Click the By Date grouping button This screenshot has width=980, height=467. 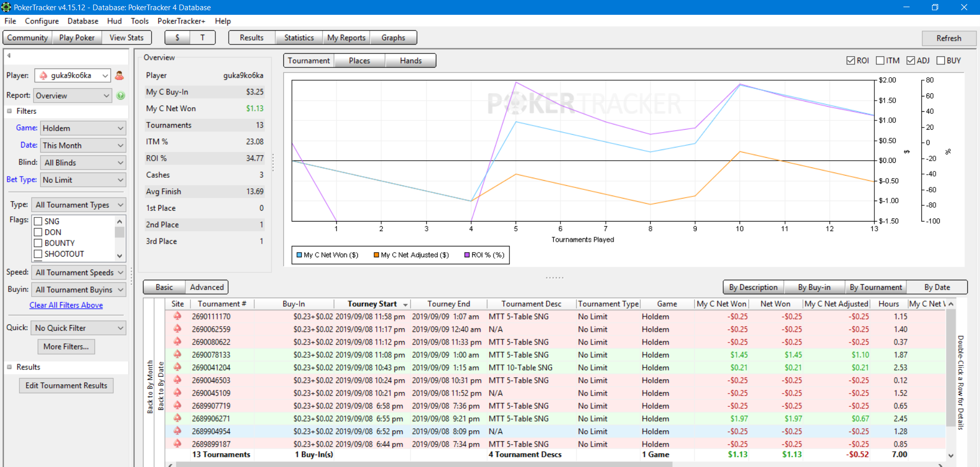coord(937,287)
